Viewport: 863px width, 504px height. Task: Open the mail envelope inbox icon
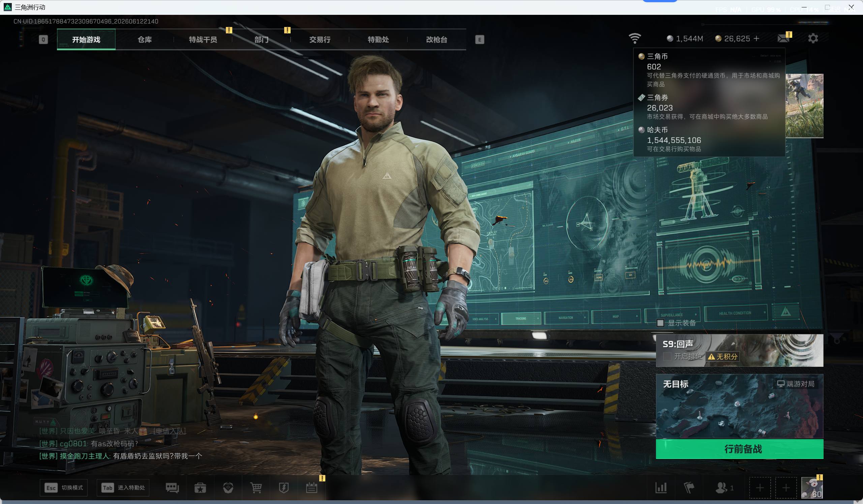pos(783,38)
